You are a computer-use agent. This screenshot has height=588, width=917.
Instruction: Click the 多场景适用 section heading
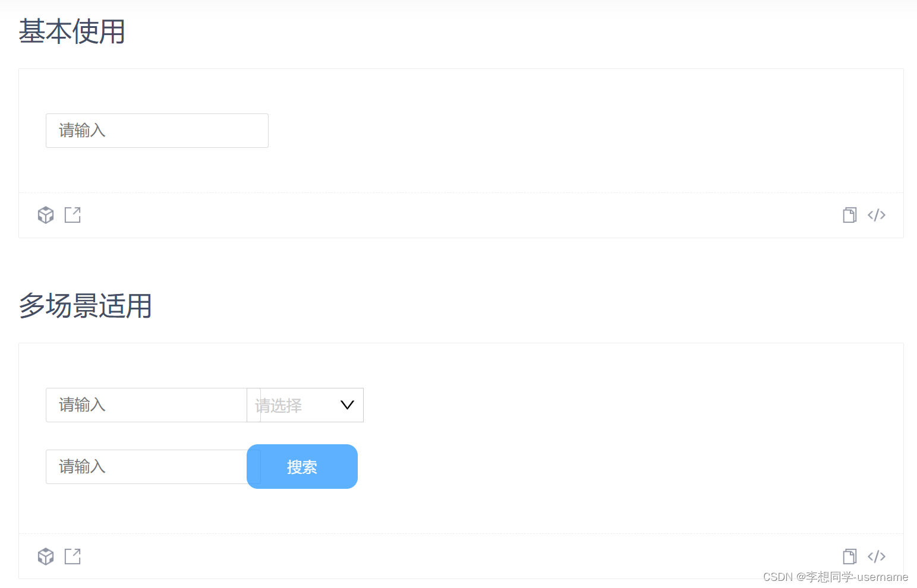pyautogui.click(x=85, y=306)
